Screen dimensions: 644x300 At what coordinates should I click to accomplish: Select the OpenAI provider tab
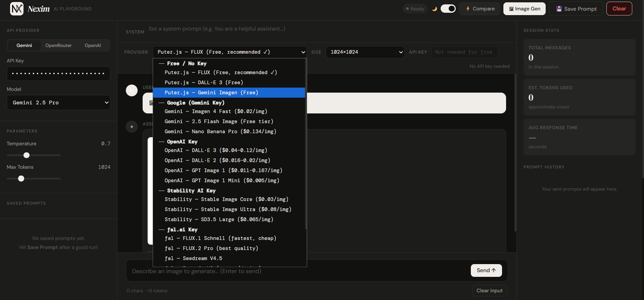(x=93, y=45)
